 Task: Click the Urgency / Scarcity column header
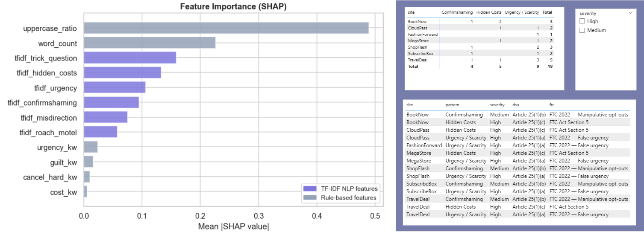522,12
